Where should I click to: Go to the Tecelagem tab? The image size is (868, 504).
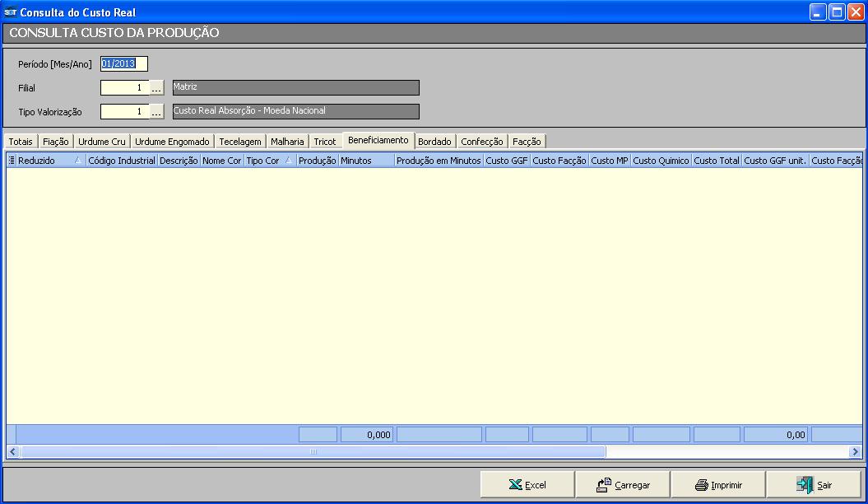click(240, 142)
